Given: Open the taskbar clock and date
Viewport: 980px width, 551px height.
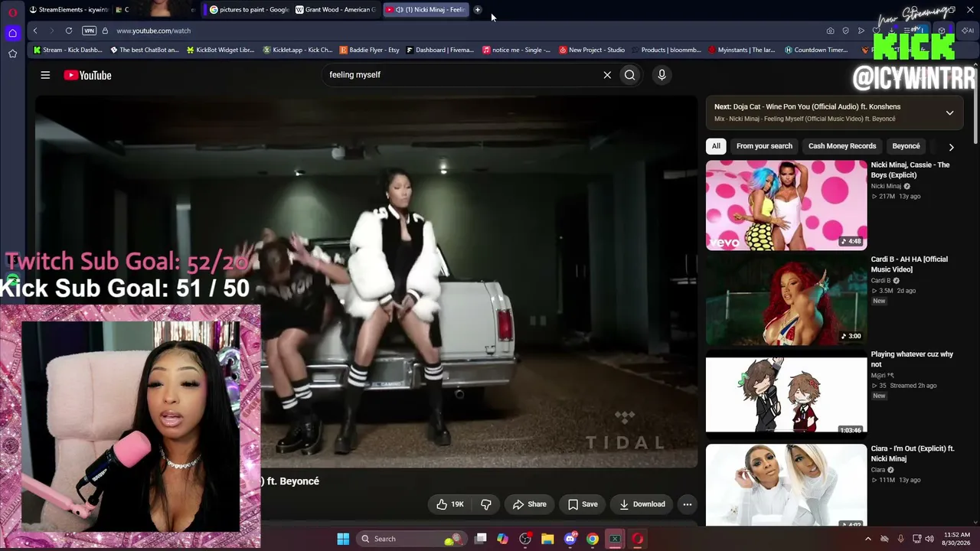Looking at the screenshot, I should (x=957, y=539).
